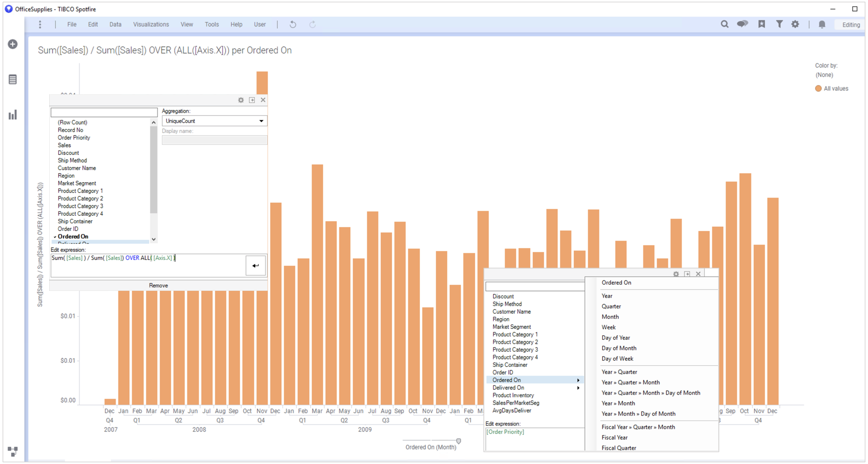The image size is (868, 464).
Task: Open settings gear in Y-axis expression popup
Action: click(241, 100)
